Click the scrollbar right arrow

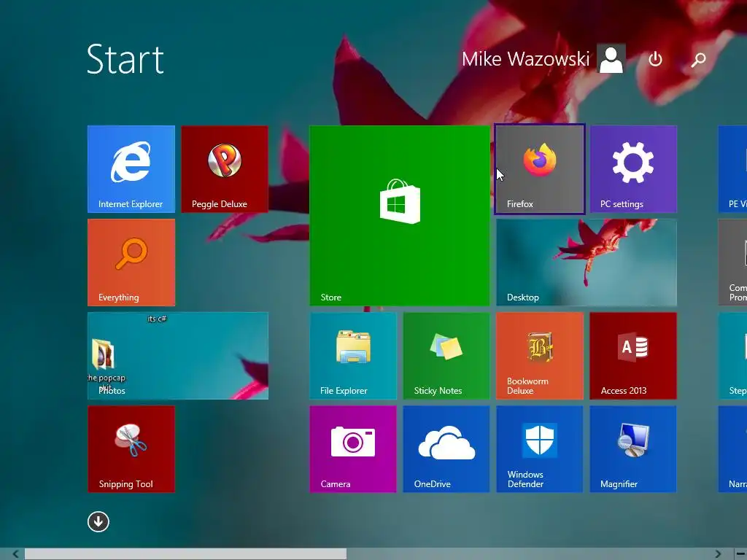pyautogui.click(x=718, y=554)
